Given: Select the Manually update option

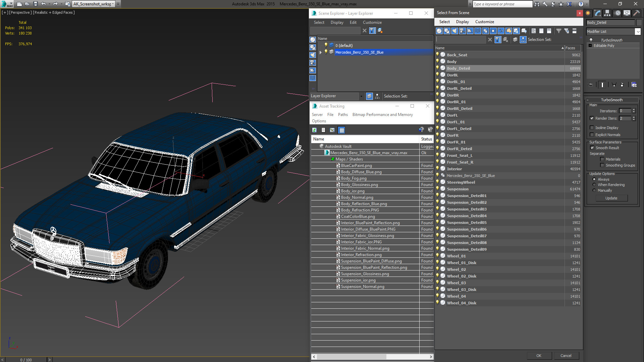Looking at the screenshot, I should pos(594,190).
